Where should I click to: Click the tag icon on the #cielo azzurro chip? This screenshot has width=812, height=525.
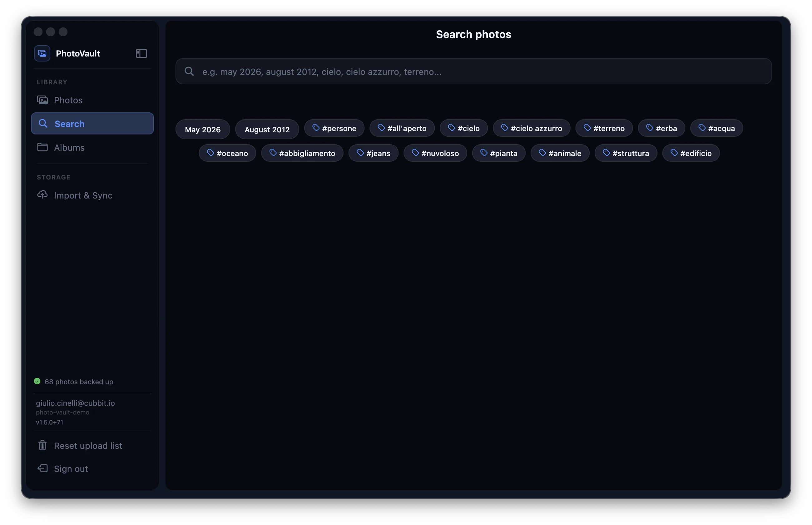tap(504, 128)
